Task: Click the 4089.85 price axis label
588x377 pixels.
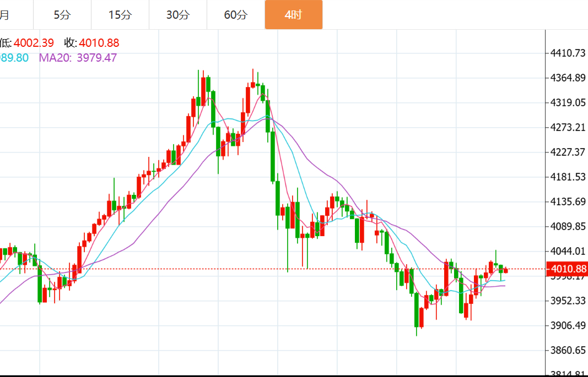Action: [568, 226]
